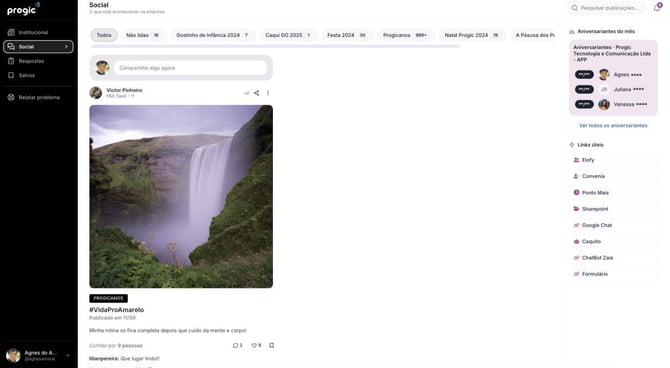Click Agnes's avatar in birthdays list
Viewport: 670px width, 368px height.
tap(604, 75)
